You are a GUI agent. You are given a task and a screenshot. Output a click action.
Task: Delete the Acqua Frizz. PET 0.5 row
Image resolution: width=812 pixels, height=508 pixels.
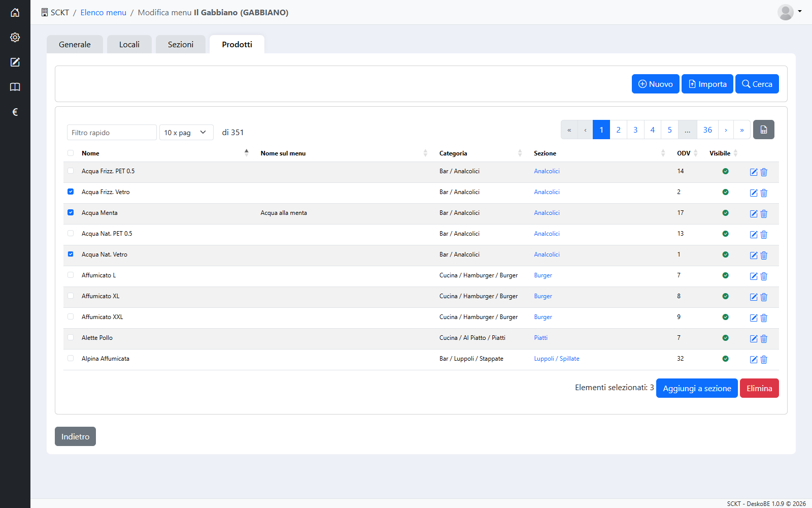pos(764,172)
